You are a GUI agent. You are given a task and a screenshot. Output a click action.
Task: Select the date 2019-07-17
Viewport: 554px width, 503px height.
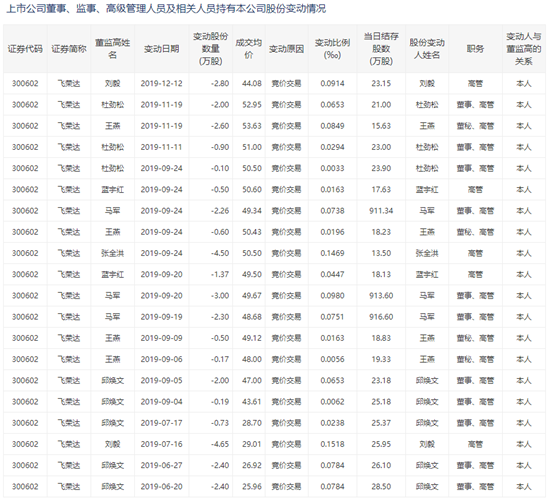[161, 423]
